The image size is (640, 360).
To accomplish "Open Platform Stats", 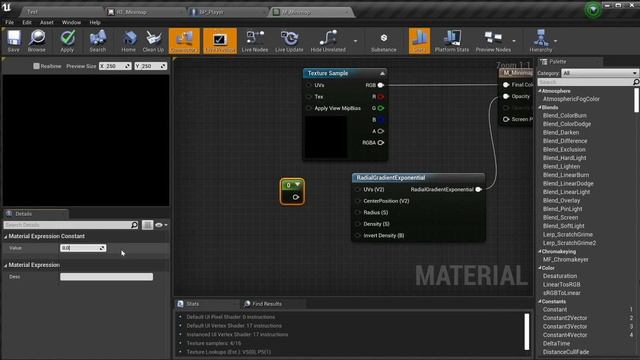I will tap(451, 41).
